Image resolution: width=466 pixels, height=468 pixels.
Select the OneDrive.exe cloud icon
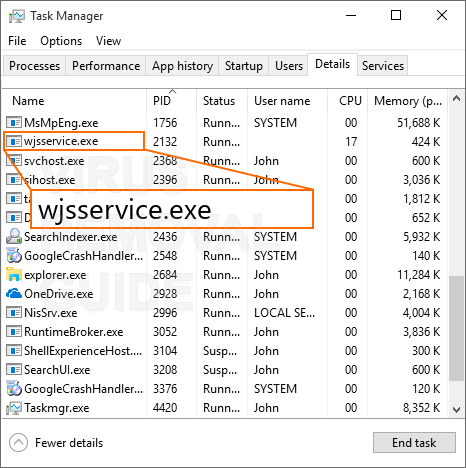pyautogui.click(x=14, y=294)
